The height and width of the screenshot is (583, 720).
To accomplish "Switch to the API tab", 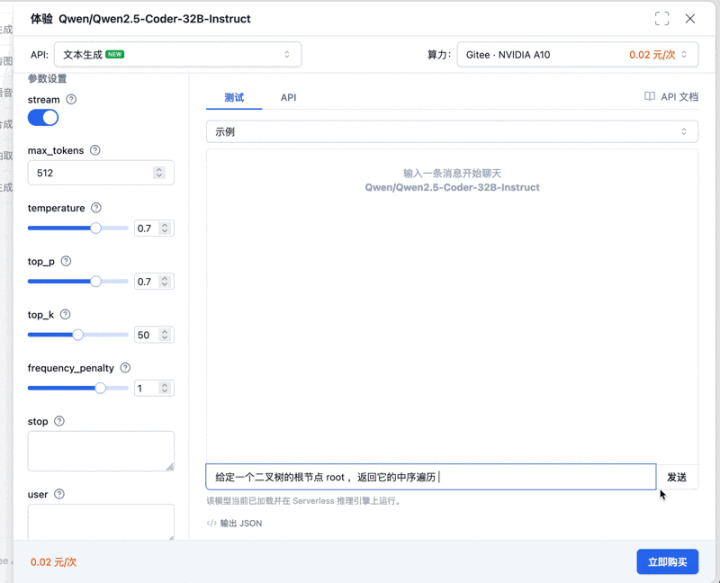I will click(288, 97).
